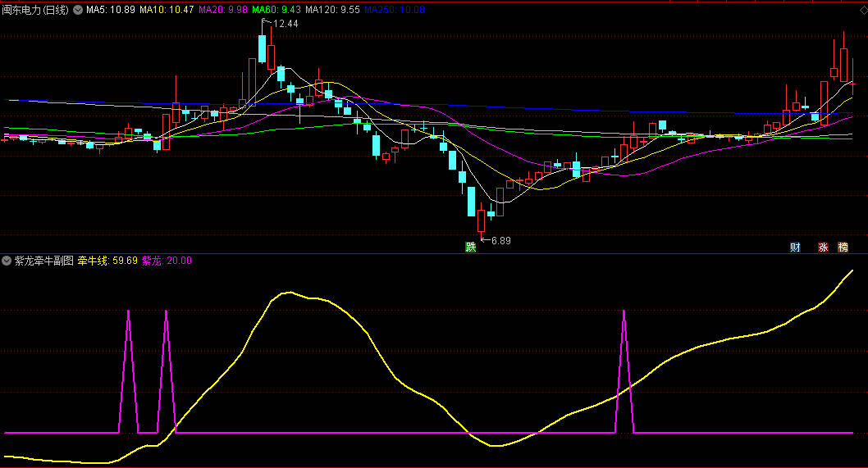
Task: Click the red 涨 marker icon
Action: tap(823, 248)
